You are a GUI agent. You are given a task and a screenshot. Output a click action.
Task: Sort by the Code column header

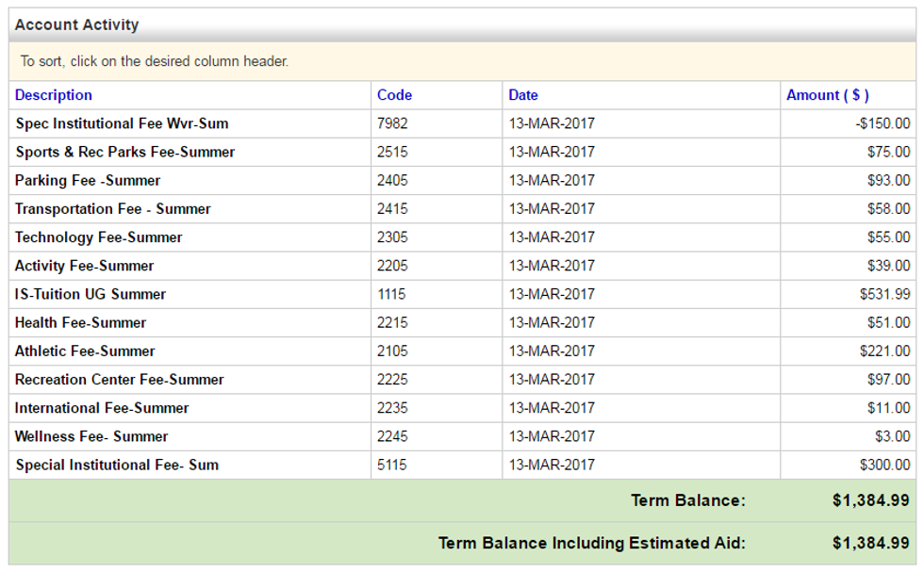pos(394,95)
